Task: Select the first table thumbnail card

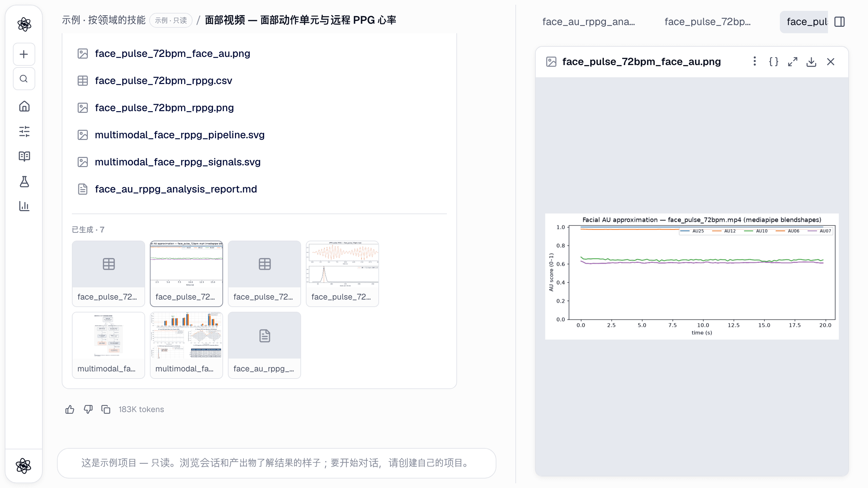Action: tap(108, 274)
